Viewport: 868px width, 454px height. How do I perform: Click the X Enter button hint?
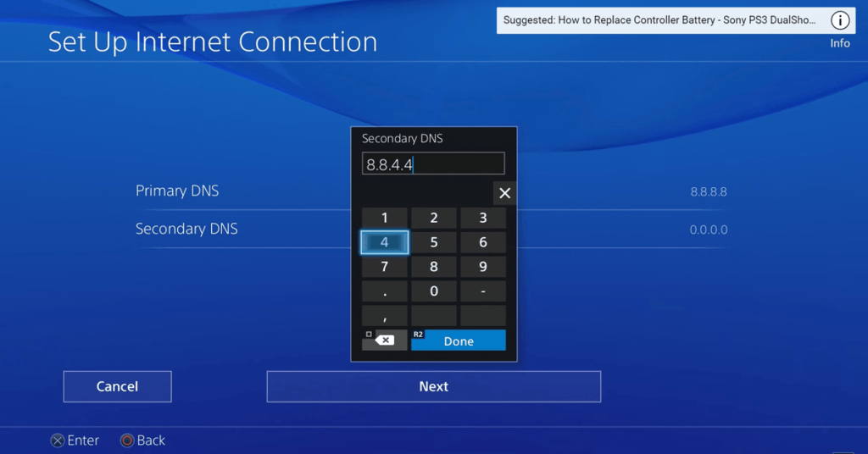(x=75, y=440)
